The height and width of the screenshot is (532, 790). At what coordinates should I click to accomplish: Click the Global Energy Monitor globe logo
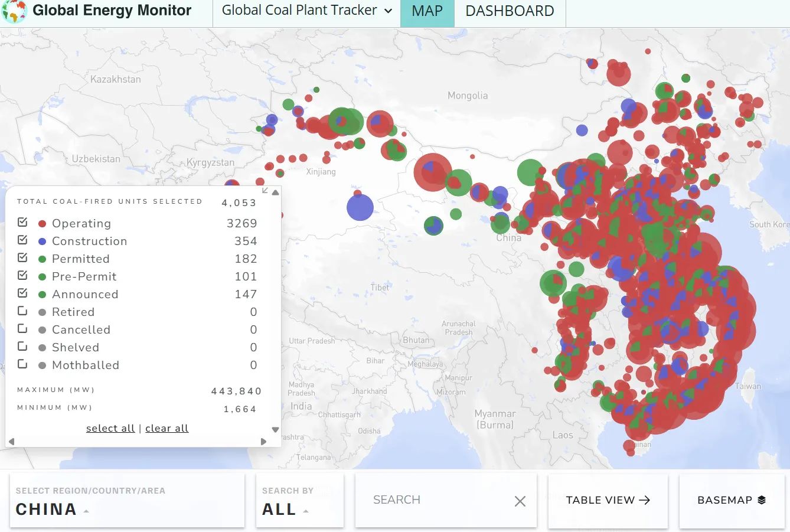tap(14, 11)
